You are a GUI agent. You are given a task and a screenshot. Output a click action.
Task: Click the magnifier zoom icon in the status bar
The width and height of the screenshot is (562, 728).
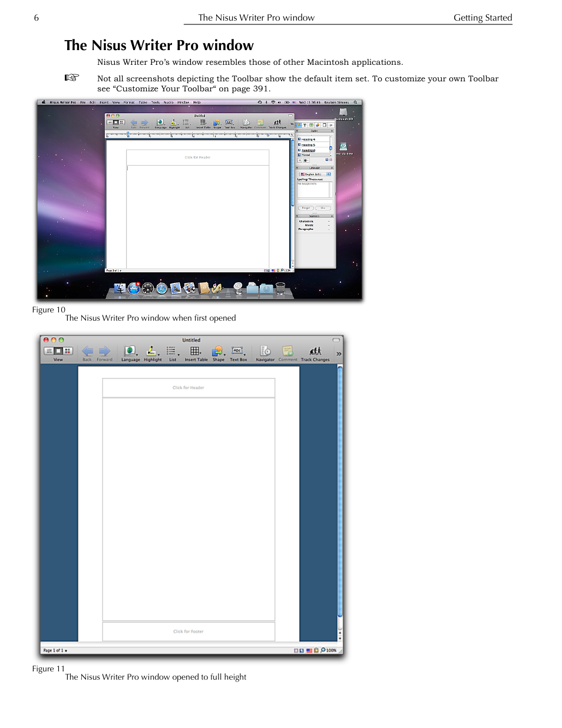tap(323, 650)
